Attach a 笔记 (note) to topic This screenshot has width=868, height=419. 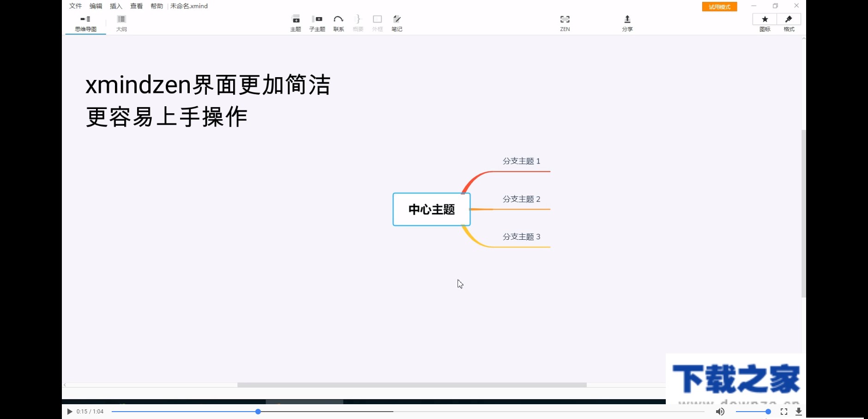point(397,22)
